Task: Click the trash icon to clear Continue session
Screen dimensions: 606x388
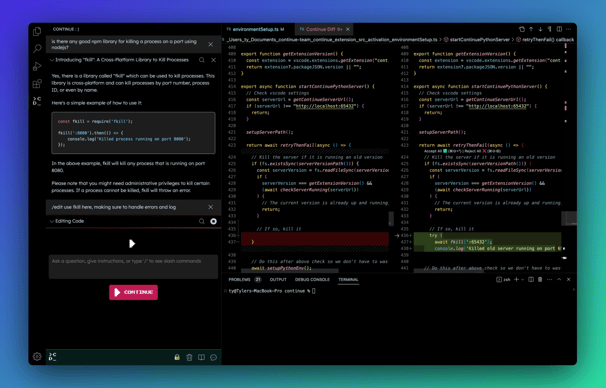Action: (x=189, y=357)
